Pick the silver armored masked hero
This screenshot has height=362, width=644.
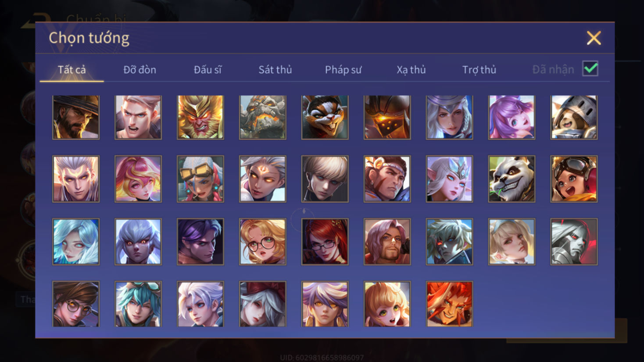(x=574, y=242)
